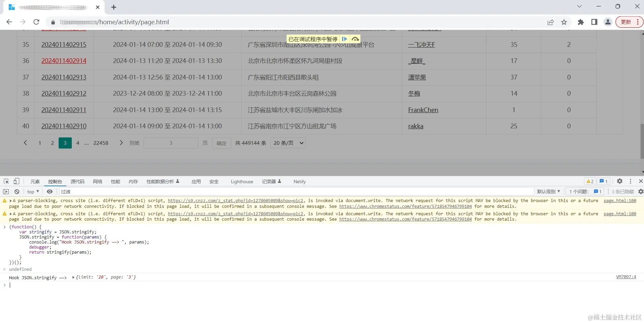Open the VM7097:4 source link
The image size is (644, 323).
[626, 277]
